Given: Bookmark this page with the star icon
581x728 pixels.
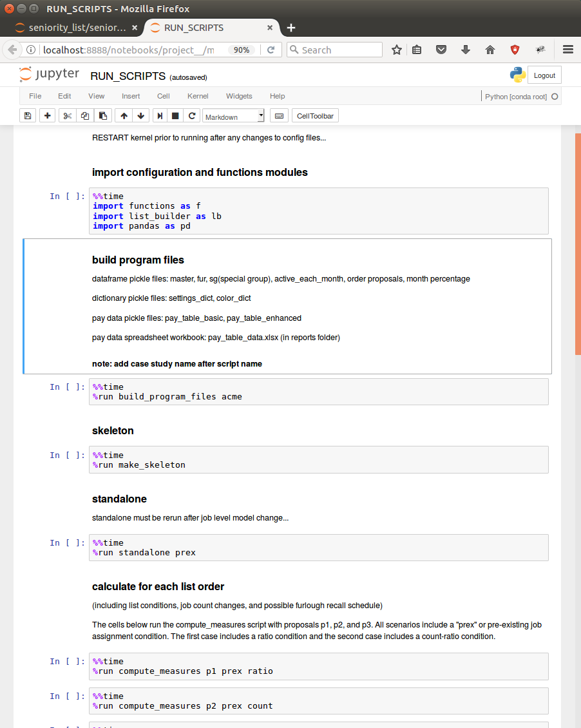Looking at the screenshot, I should pyautogui.click(x=396, y=50).
